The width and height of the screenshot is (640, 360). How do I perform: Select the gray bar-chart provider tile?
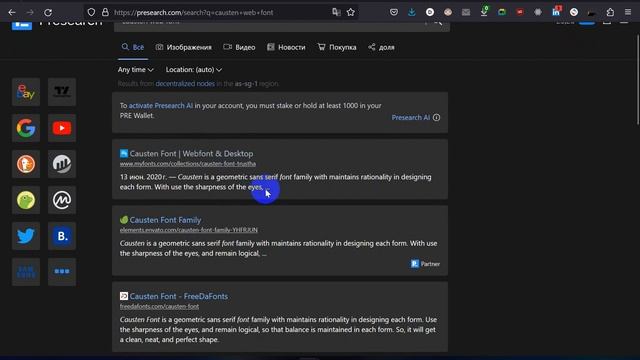(62, 164)
